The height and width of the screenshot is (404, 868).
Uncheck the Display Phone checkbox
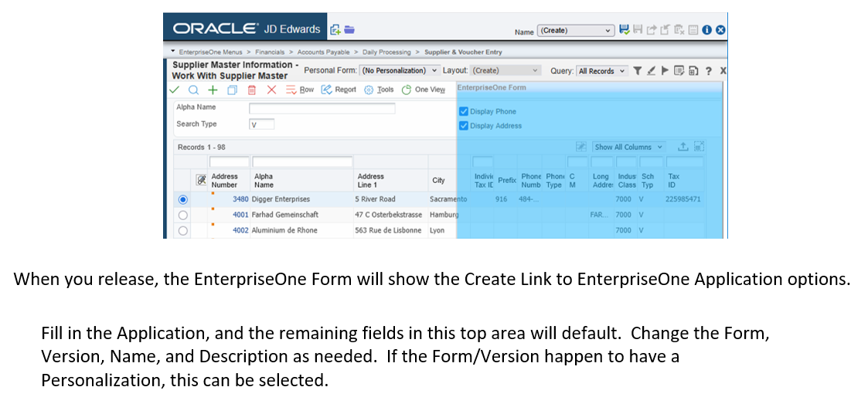tap(464, 111)
